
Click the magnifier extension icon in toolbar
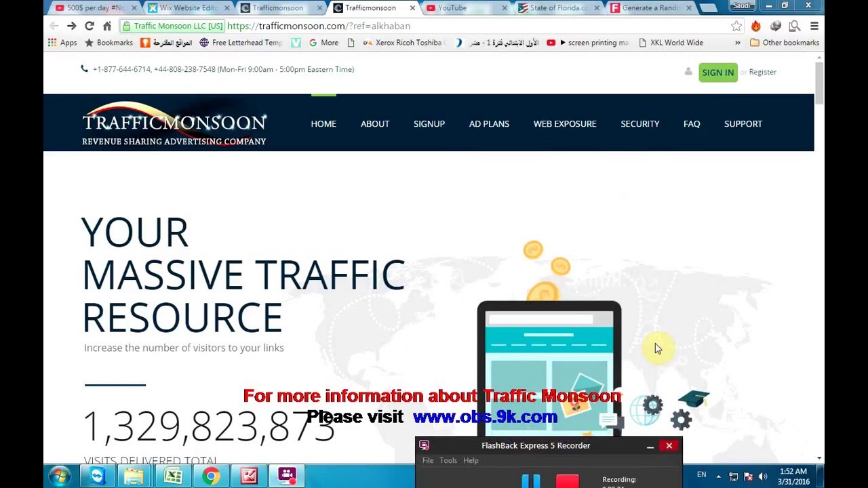pyautogui.click(x=795, y=26)
